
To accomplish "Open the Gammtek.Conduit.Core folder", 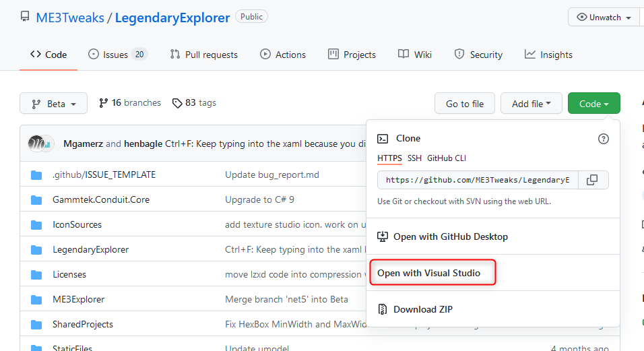I will (x=101, y=200).
